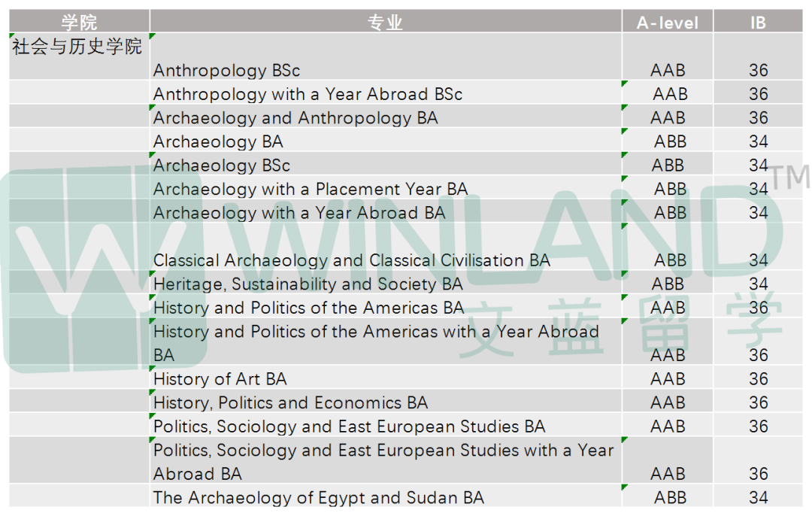Screen dimensions: 812x516
Task: Click the Anthropology BSc cell
Action: click(385, 56)
